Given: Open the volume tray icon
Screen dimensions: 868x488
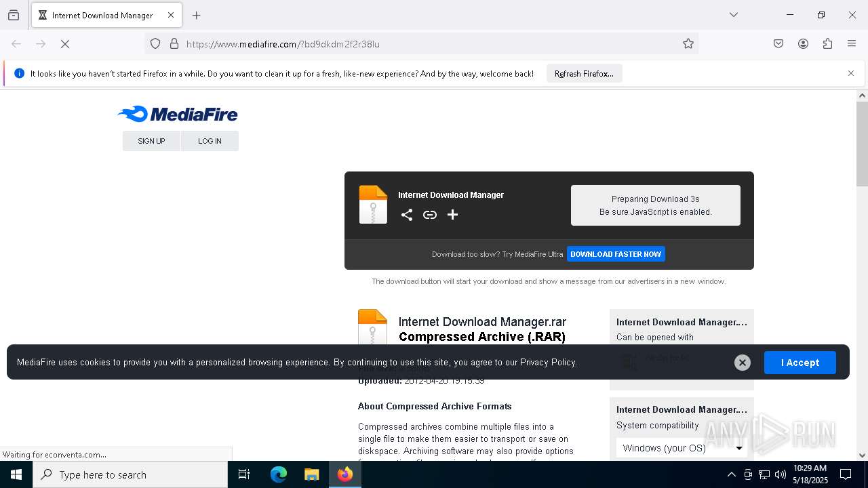Looking at the screenshot, I should [x=781, y=474].
